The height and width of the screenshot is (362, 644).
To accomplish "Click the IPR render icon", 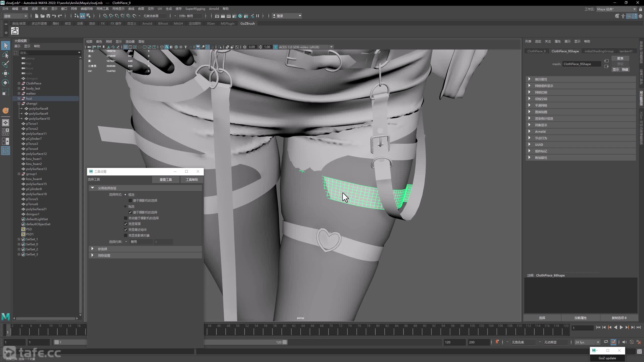I will point(228,16).
